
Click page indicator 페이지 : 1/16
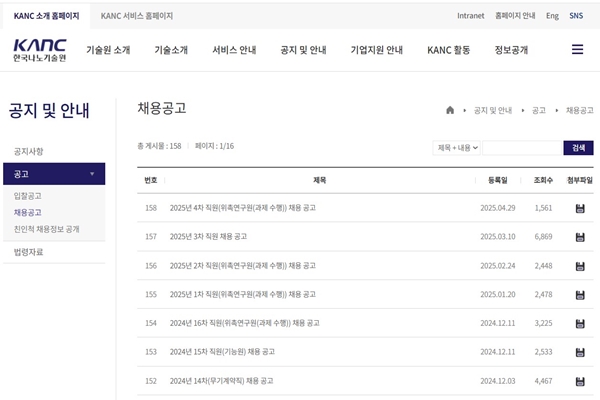click(214, 146)
